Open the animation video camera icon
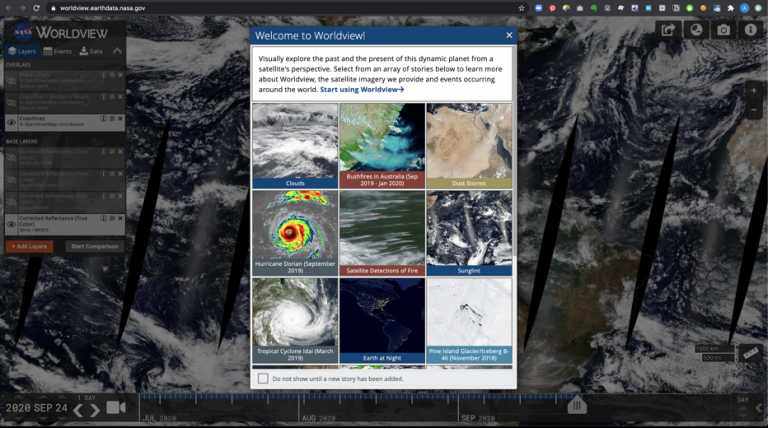Image resolution: width=768 pixels, height=428 pixels. [116, 407]
